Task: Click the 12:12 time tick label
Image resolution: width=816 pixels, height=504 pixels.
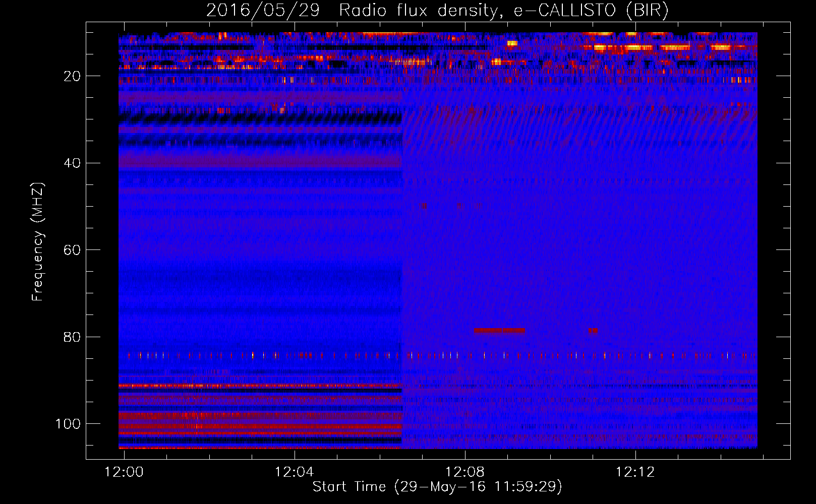Action: click(635, 472)
